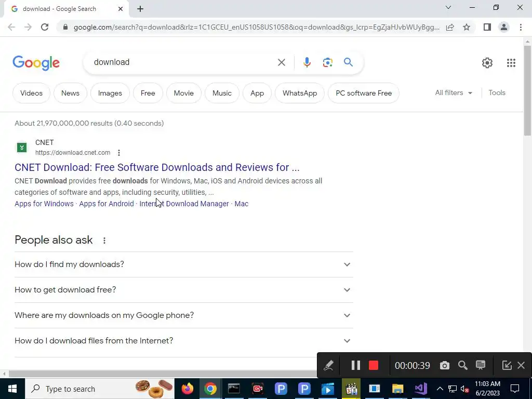532x399 pixels.
Task: Open the Chrome profile avatar icon
Action: [x=504, y=27]
